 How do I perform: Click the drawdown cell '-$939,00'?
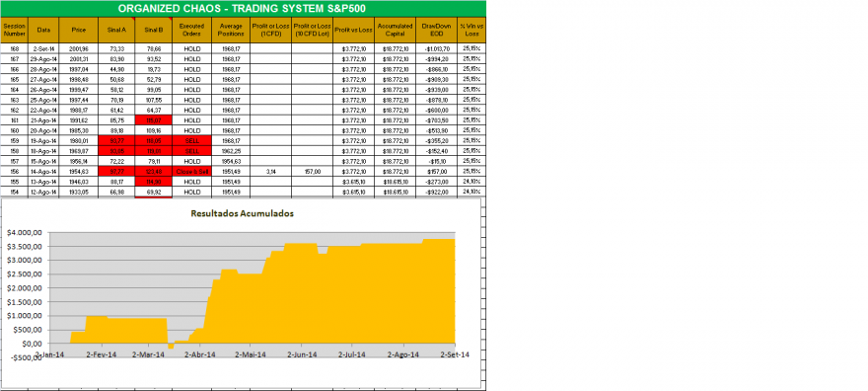tap(436, 90)
